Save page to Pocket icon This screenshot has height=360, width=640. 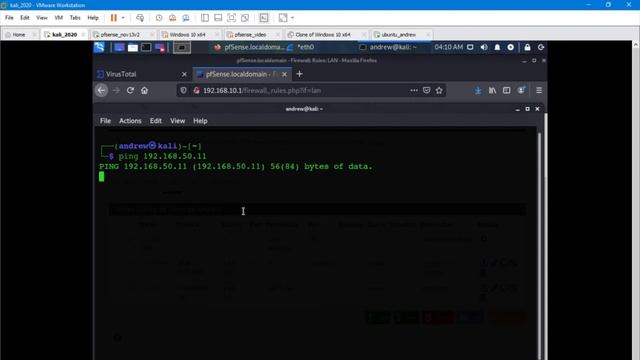point(427,90)
